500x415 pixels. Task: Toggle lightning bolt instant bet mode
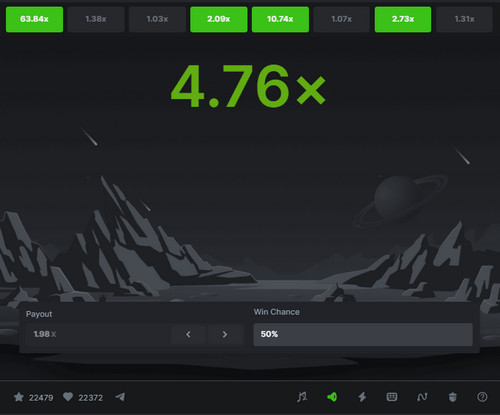pos(362,397)
